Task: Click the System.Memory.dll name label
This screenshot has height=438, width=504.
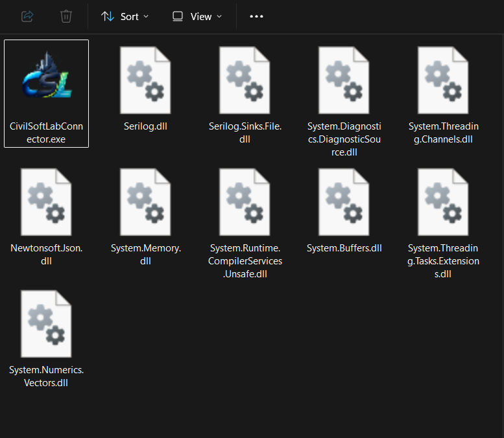Action: [145, 255]
